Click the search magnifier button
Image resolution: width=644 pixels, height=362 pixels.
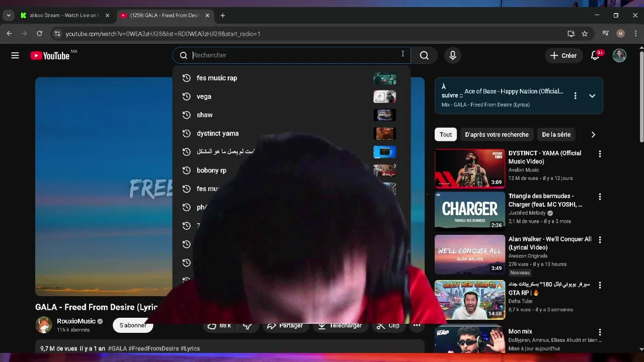[x=424, y=55]
